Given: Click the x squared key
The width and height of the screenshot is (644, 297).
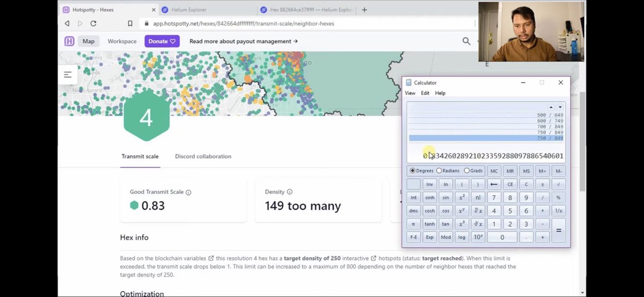Looking at the screenshot, I should coord(462,198).
